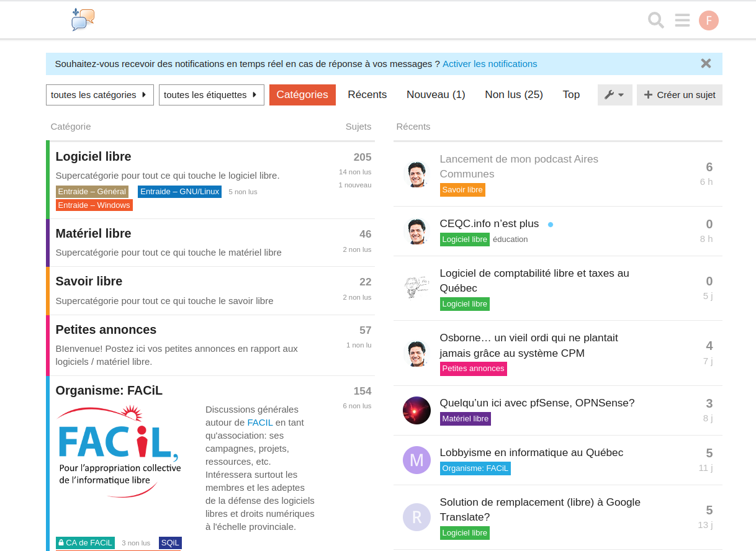Open the Osborne vieil ordi topic
Screen dimensions: 756x551
click(x=529, y=346)
